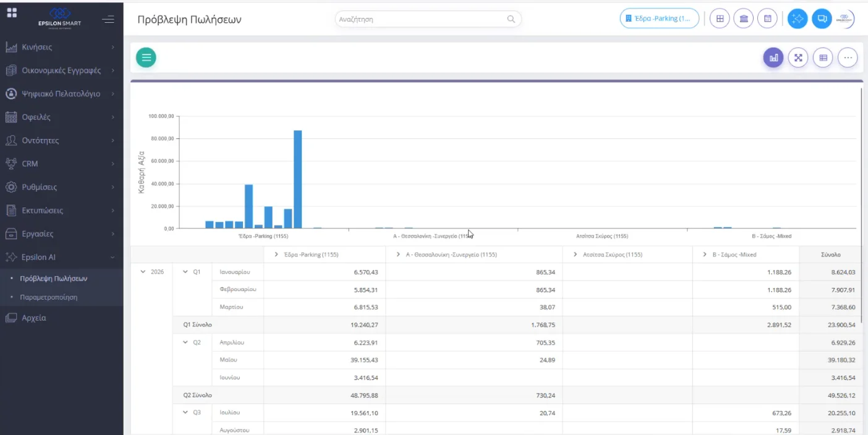Open the chat messages icon
868x435 pixels.
822,19
